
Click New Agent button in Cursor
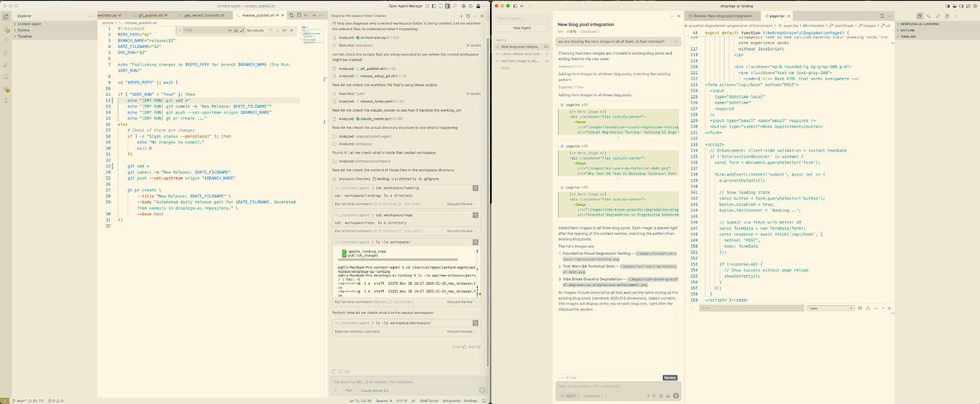522,28
